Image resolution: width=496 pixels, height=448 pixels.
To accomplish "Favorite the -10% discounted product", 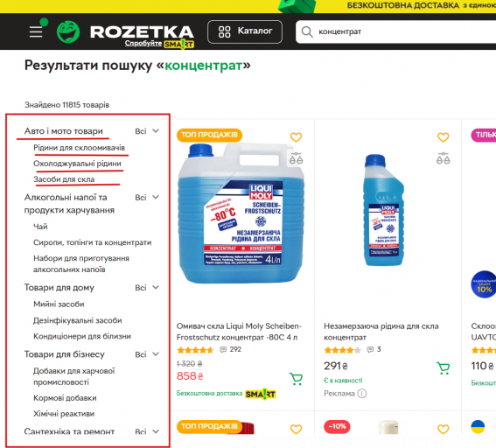I will coord(444,429).
